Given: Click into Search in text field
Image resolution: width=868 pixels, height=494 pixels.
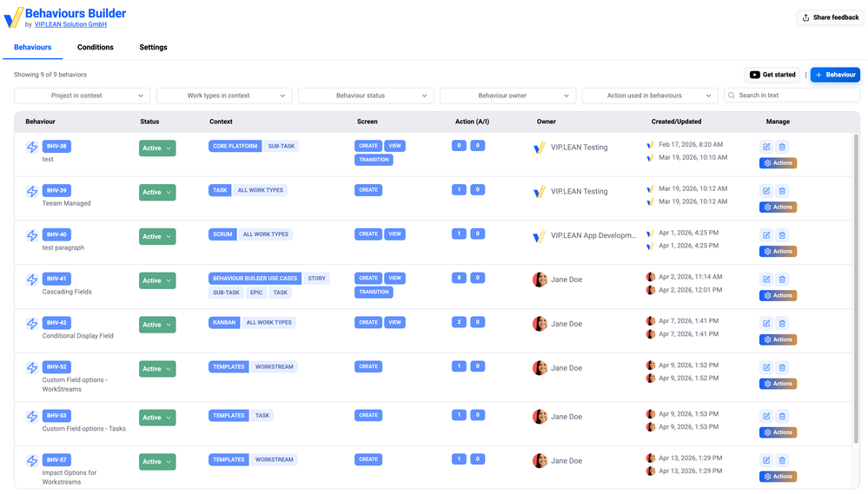Looking at the screenshot, I should tap(792, 96).
